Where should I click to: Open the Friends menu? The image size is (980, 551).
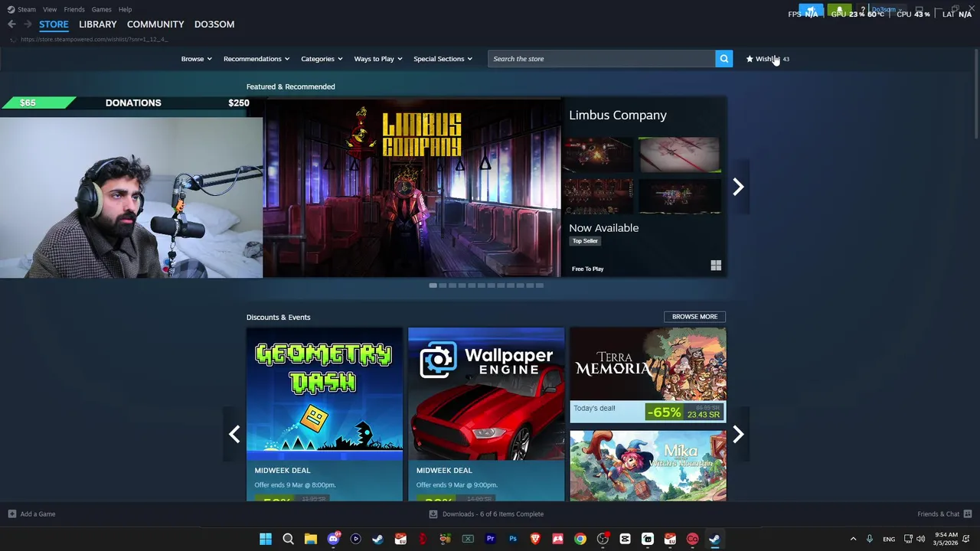(74, 9)
